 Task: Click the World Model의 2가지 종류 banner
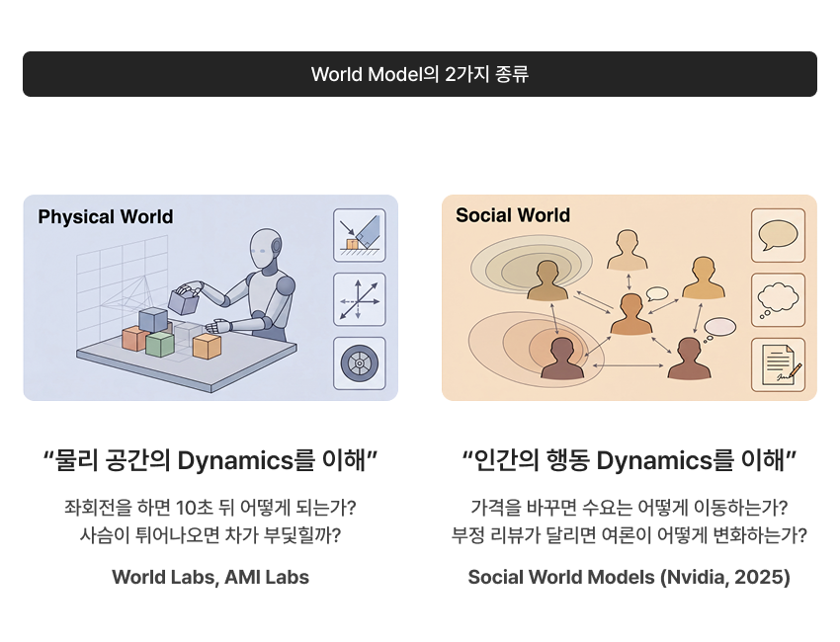(x=420, y=74)
